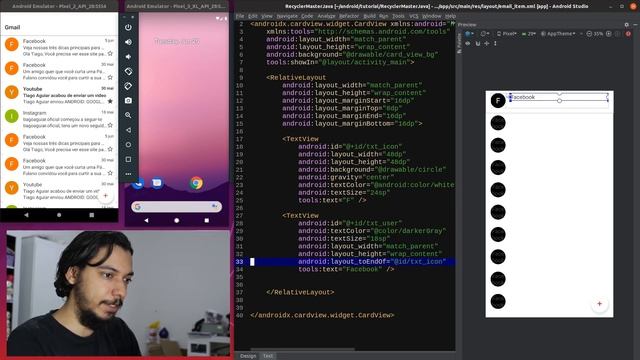Switch to the Design tab below the editor
The height and width of the screenshot is (360, 640).
248,356
